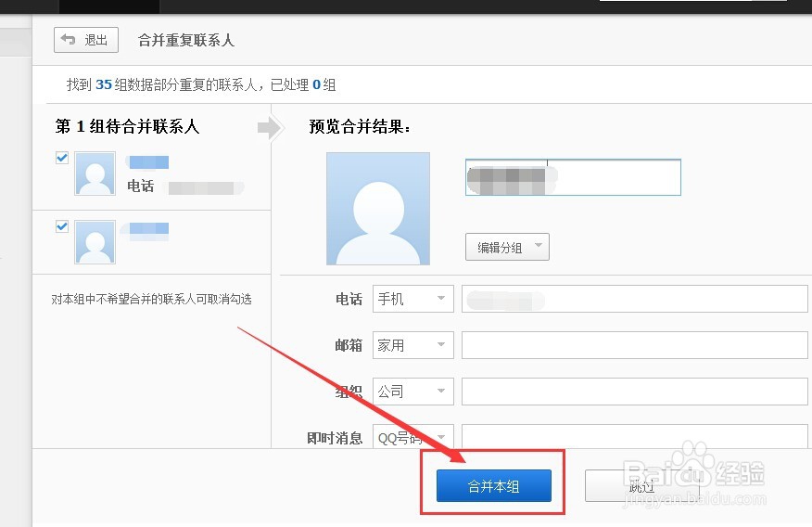Click first contact's avatar thumbnail beside 电话
Screen dimensions: 812x527
tap(95, 174)
